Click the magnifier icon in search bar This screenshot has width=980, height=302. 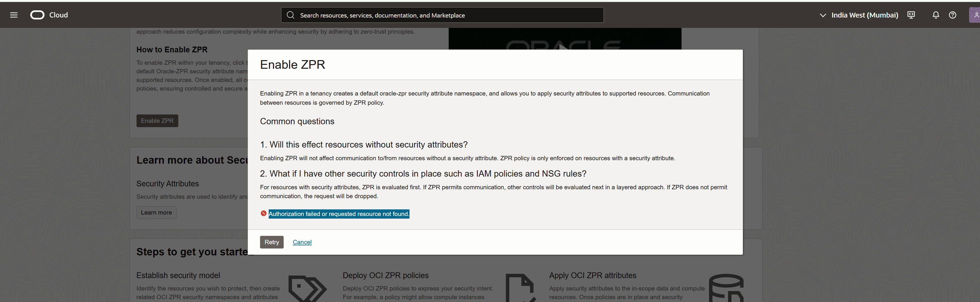[291, 15]
